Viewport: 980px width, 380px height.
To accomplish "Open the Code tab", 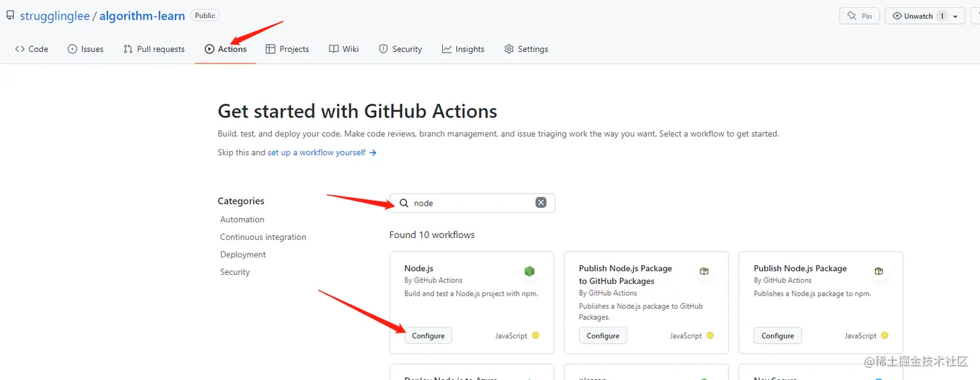I will pyautogui.click(x=32, y=49).
